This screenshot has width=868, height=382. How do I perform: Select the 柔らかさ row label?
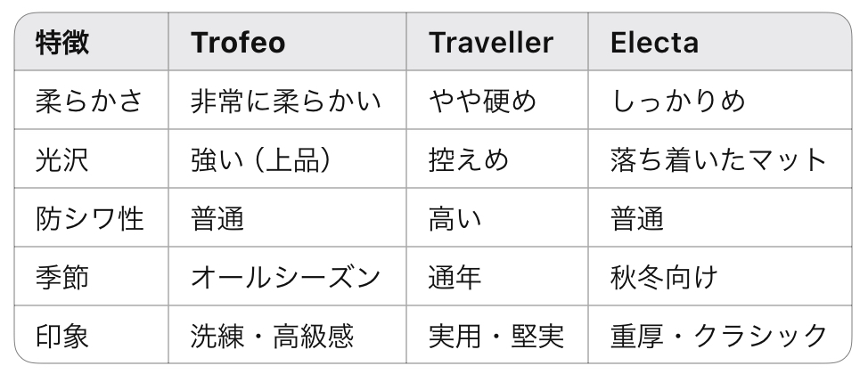pyautogui.click(x=88, y=102)
